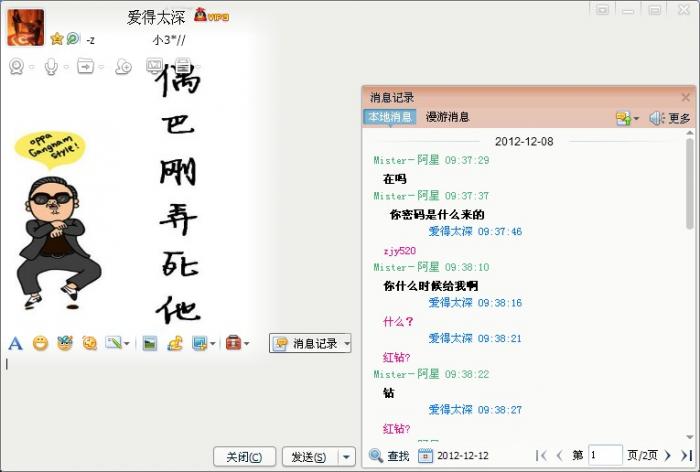
Task: Go to the last history page
Action: (x=686, y=455)
